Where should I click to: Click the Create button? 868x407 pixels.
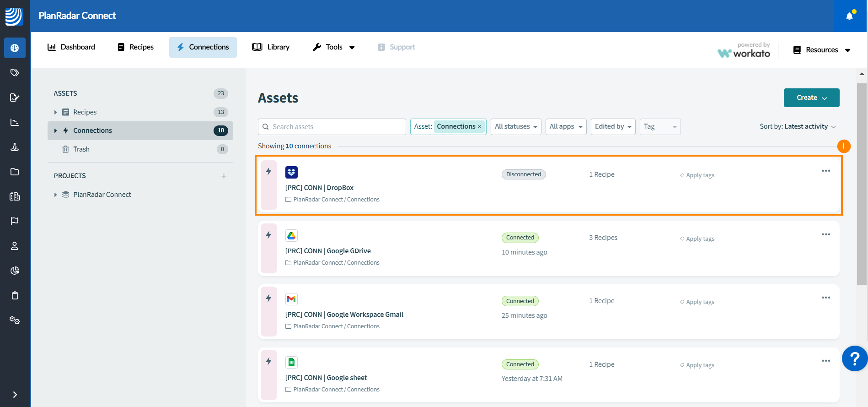pyautogui.click(x=811, y=98)
